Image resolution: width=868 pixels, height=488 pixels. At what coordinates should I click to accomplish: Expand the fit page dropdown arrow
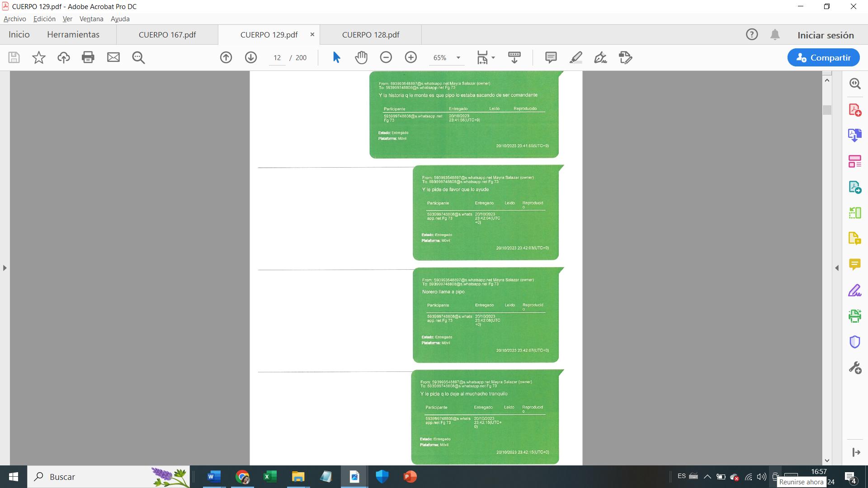tap(493, 57)
